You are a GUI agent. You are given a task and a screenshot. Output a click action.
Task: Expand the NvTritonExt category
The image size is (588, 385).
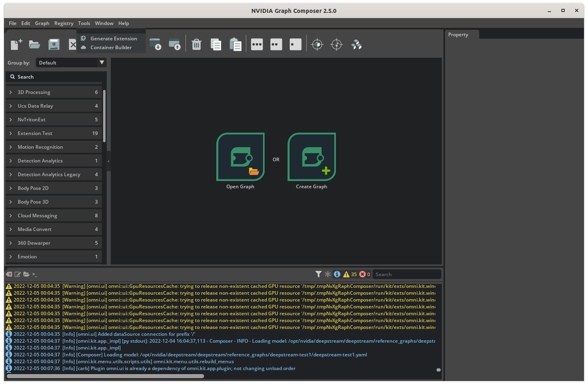coord(54,120)
